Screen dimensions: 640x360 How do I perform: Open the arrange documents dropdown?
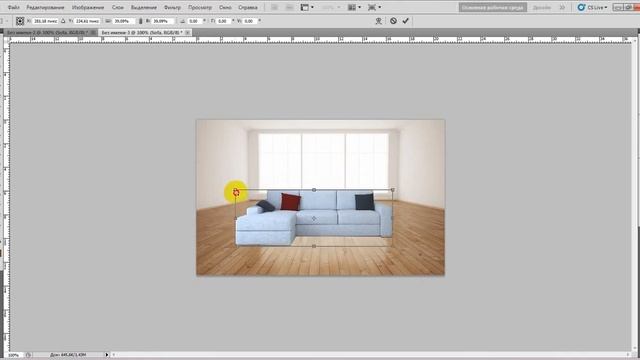(354, 7)
